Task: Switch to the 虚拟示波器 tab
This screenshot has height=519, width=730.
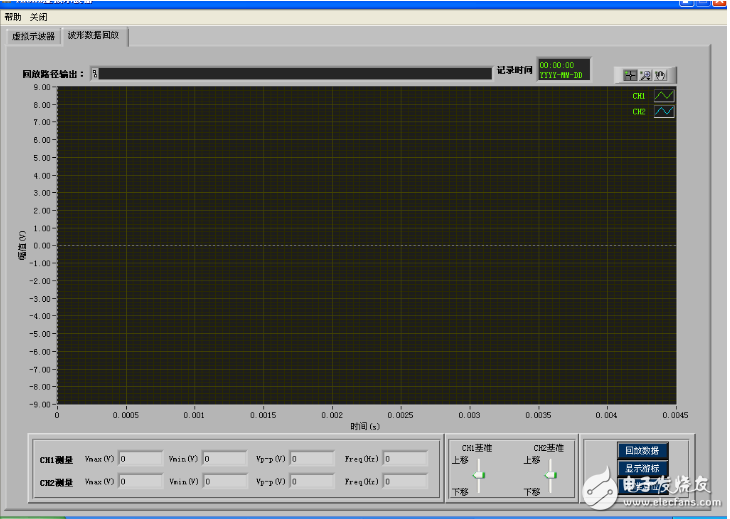Action: (33, 36)
